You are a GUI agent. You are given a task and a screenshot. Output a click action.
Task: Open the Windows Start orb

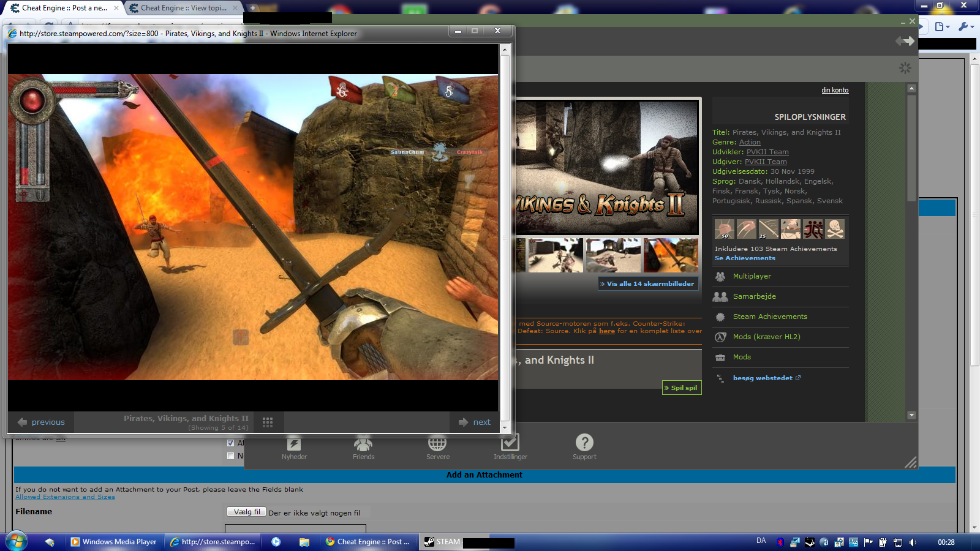tap(16, 541)
